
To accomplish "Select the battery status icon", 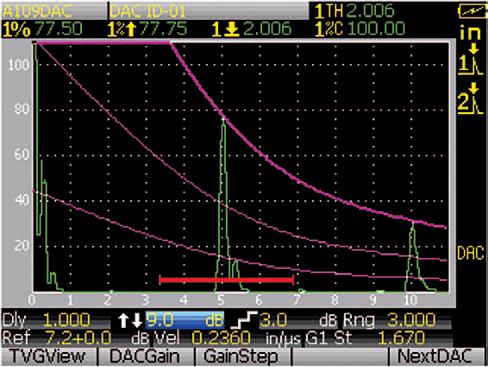I will (473, 11).
